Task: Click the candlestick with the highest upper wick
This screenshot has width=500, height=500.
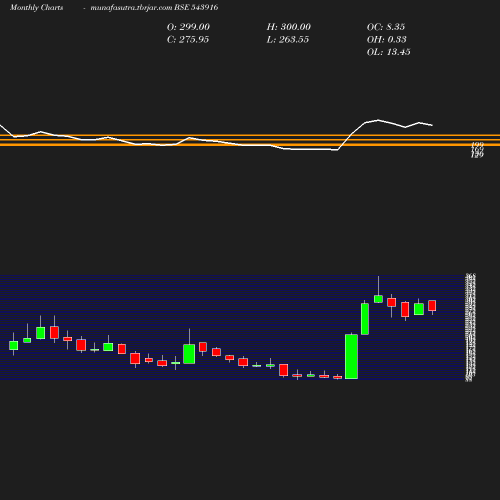Action: [x=378, y=299]
